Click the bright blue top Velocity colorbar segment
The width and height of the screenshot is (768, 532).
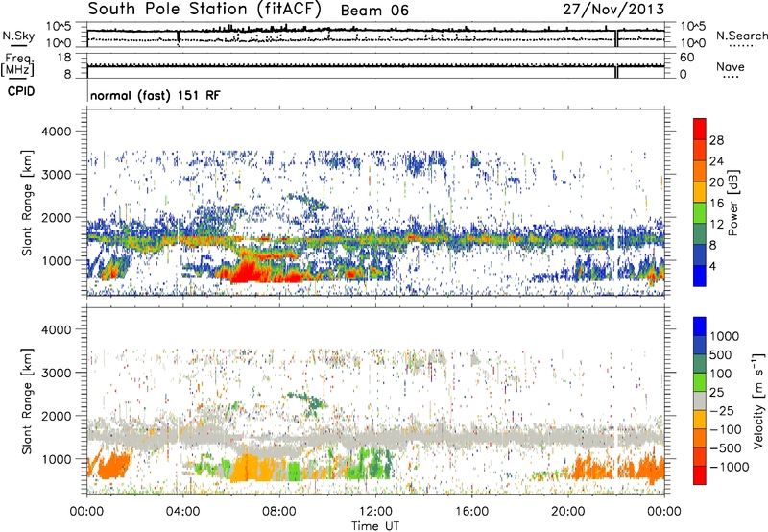[x=700, y=326]
